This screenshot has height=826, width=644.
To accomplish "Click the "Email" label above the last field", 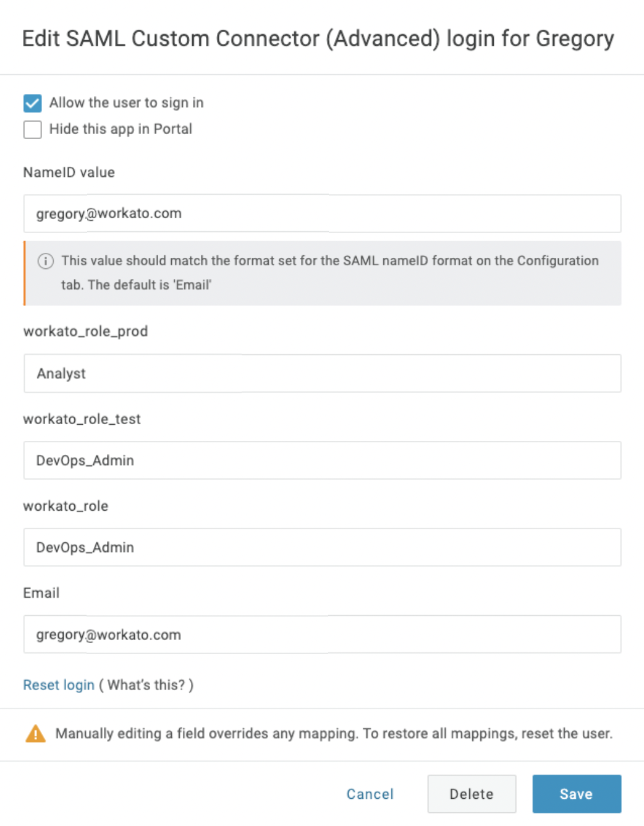I will (41, 594).
